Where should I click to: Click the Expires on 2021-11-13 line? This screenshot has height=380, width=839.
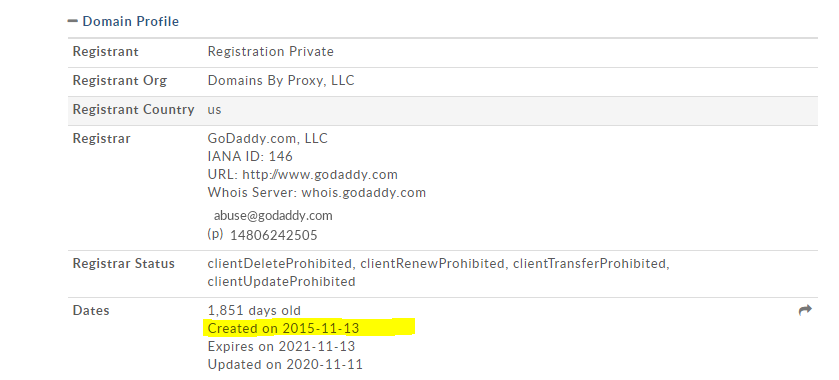(281, 346)
